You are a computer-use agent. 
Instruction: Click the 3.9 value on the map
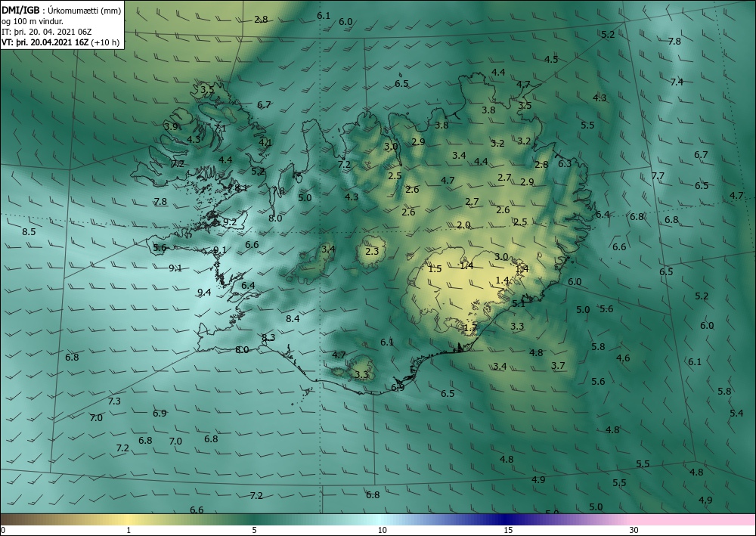click(171, 127)
